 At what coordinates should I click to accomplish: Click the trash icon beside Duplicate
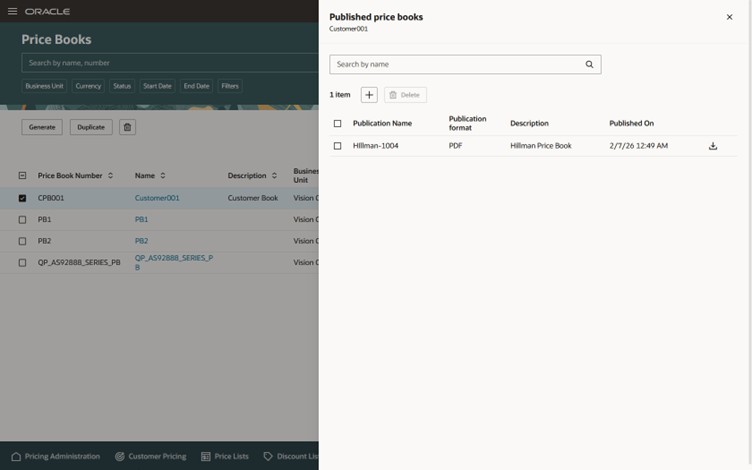[x=127, y=127]
